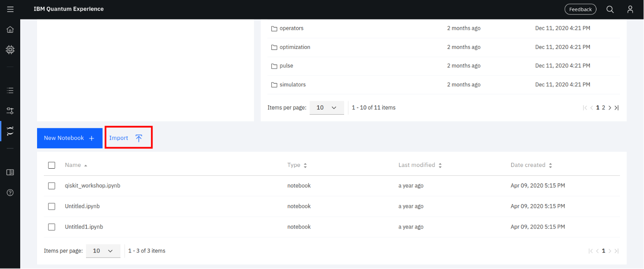644x269 pixels.
Task: Click previous-page arrow in notebooks pagination
Action: (x=597, y=251)
